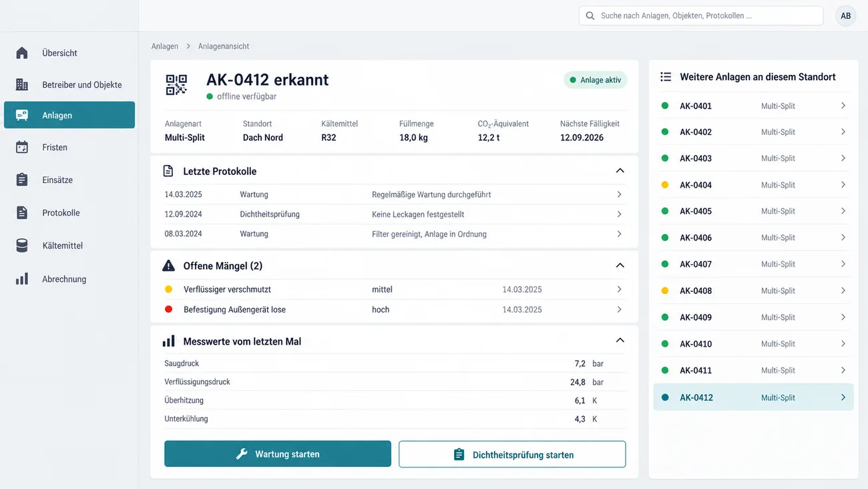Viewport: 868px width, 489px height.
Task: Click the Saugdruck value 7,2
Action: click(x=580, y=363)
